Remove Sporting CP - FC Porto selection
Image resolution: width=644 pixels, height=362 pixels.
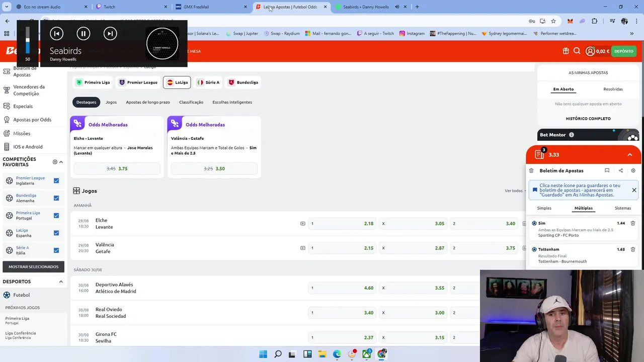(x=633, y=223)
